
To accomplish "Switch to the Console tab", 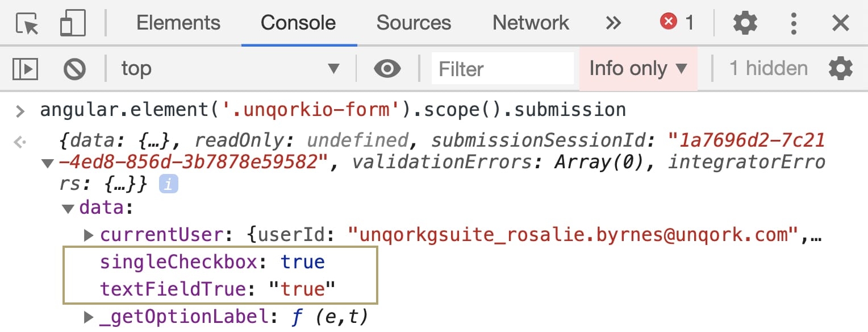I will click(x=298, y=23).
